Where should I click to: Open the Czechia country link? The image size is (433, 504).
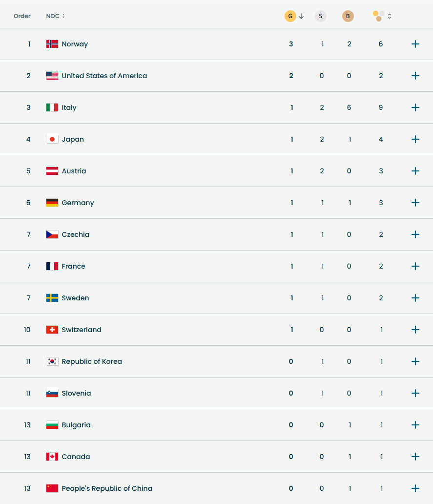click(x=76, y=234)
